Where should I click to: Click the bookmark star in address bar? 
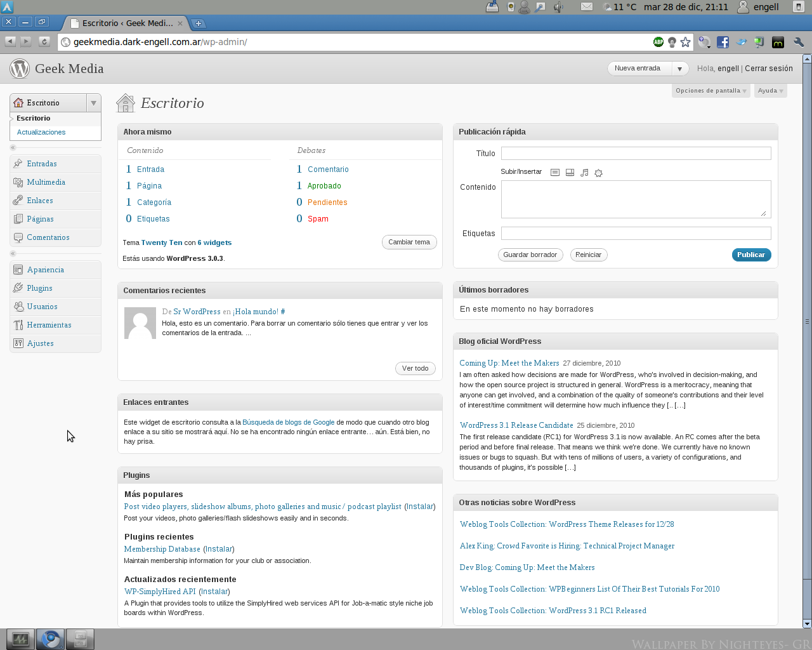tap(685, 42)
